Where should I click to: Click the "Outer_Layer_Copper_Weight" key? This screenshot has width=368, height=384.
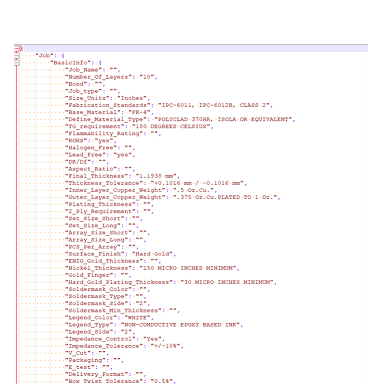(x=115, y=197)
